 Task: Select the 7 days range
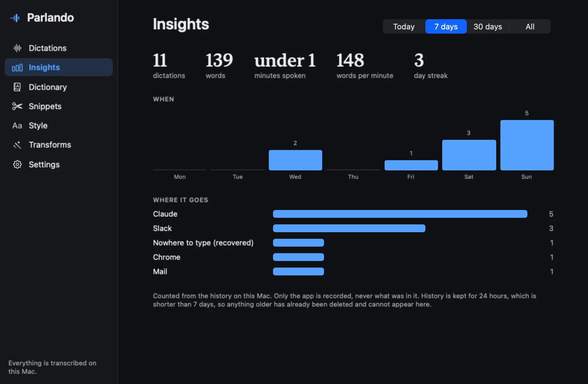[x=446, y=26]
